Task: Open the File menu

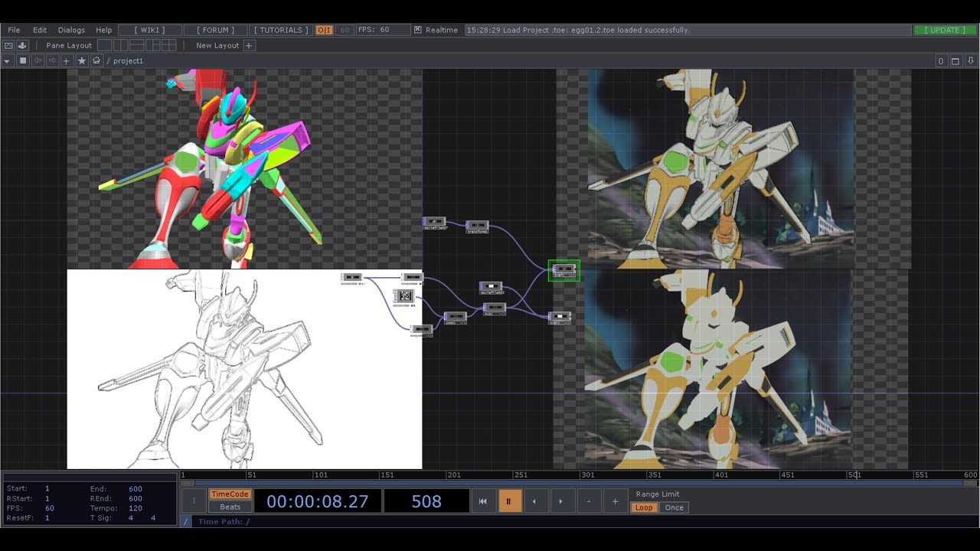Action: pyautogui.click(x=14, y=30)
